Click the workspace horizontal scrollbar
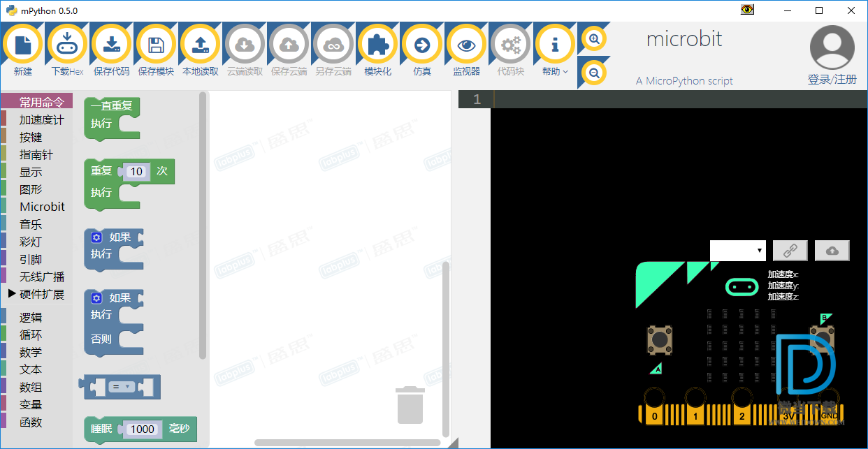Screen dimensions: 868x449 point(347,443)
